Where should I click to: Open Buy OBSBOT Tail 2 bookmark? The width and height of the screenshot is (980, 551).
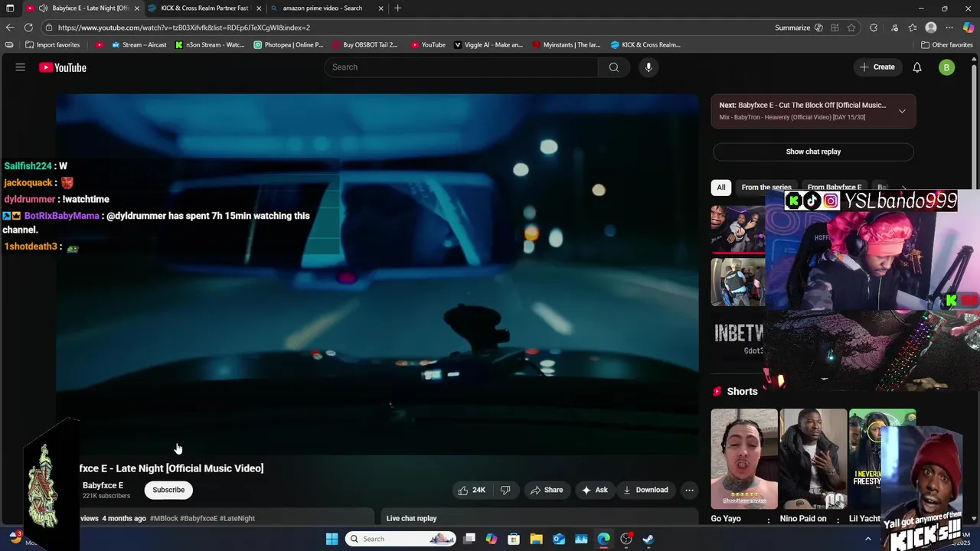coord(365,44)
